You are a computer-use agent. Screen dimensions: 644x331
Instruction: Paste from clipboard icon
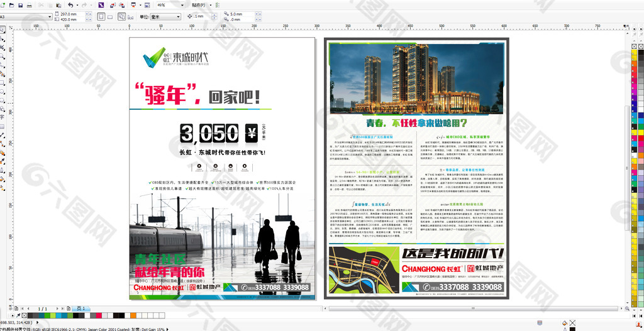click(58, 5)
